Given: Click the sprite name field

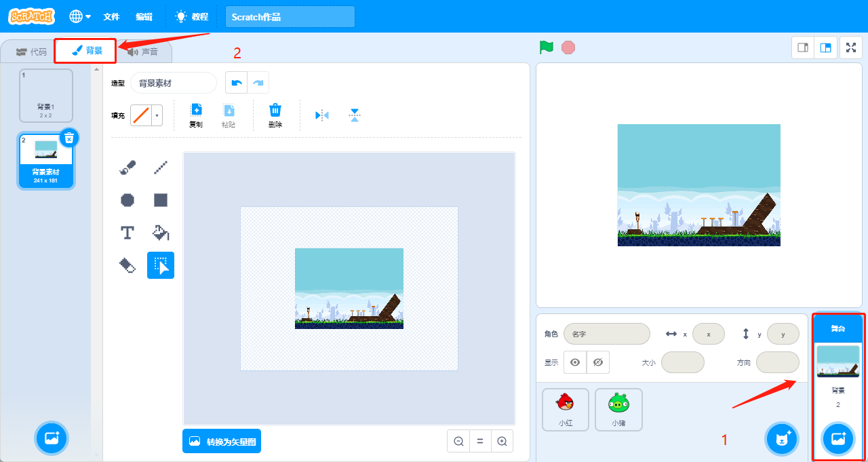Looking at the screenshot, I should (607, 334).
